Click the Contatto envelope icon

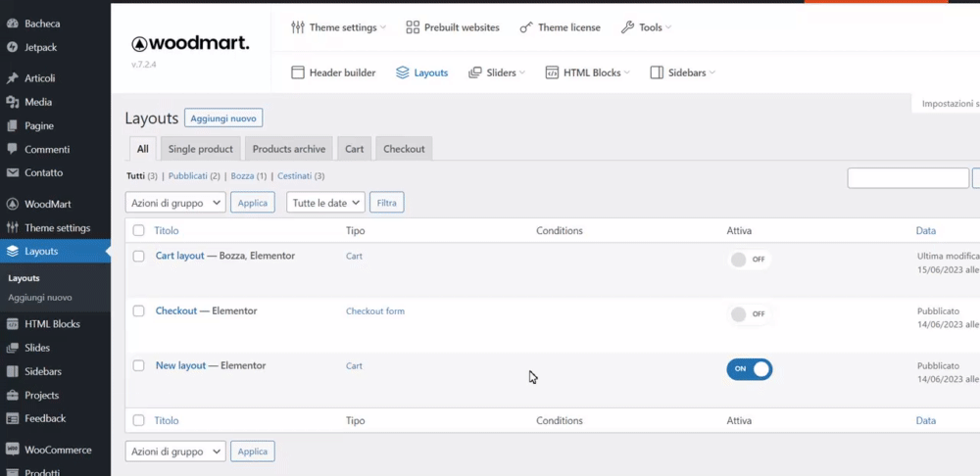tap(12, 173)
